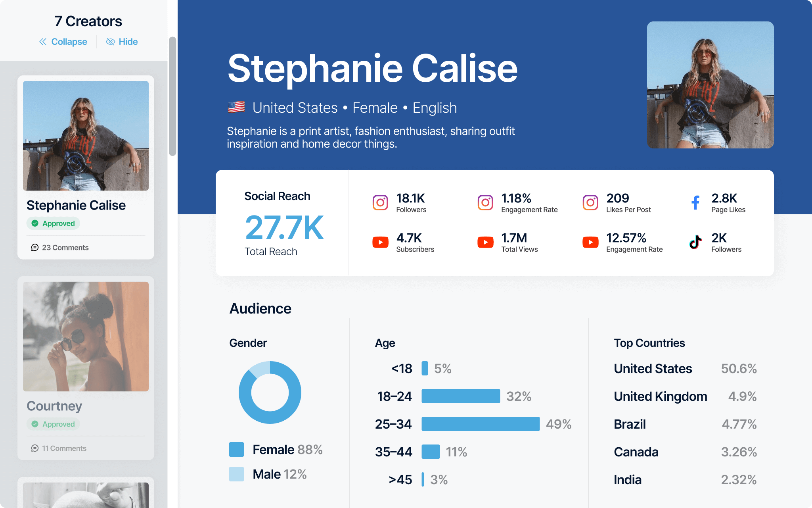Screen dimensions: 812x508
Task: Collapse the creators sidebar
Action: pos(63,42)
